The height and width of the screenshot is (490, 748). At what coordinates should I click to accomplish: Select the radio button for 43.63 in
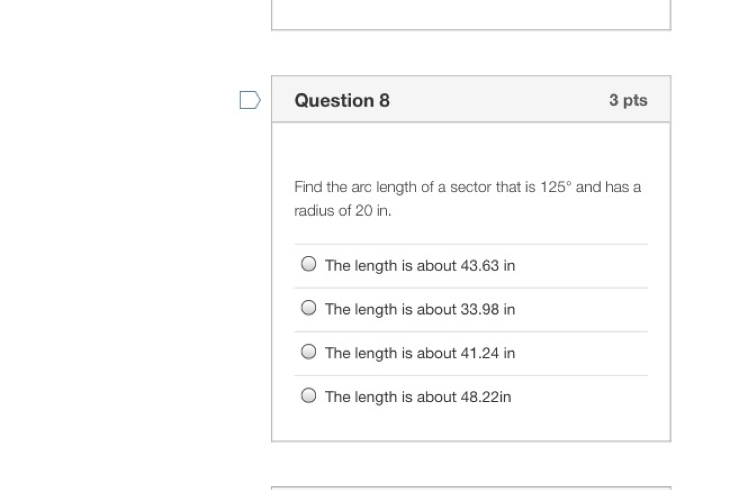(x=308, y=265)
